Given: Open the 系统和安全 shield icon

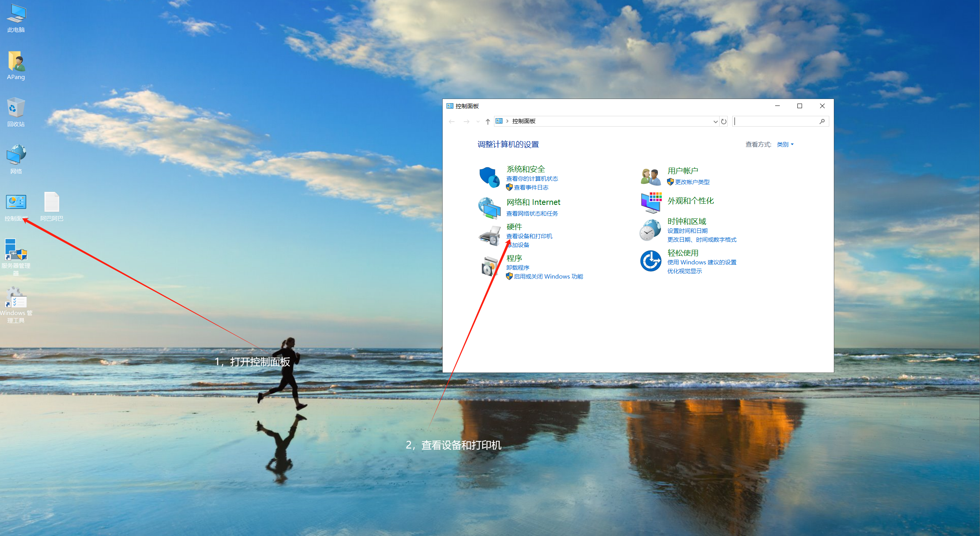Looking at the screenshot, I should coord(489,177).
